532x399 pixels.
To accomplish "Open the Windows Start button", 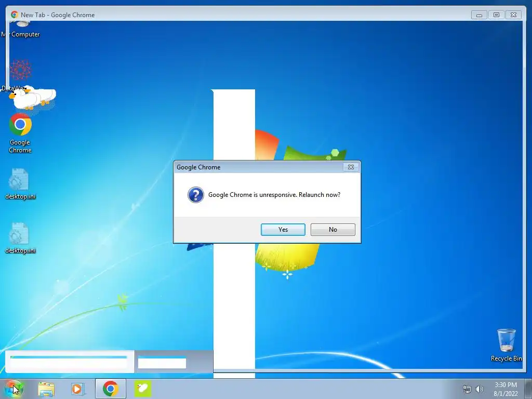I will [14, 389].
